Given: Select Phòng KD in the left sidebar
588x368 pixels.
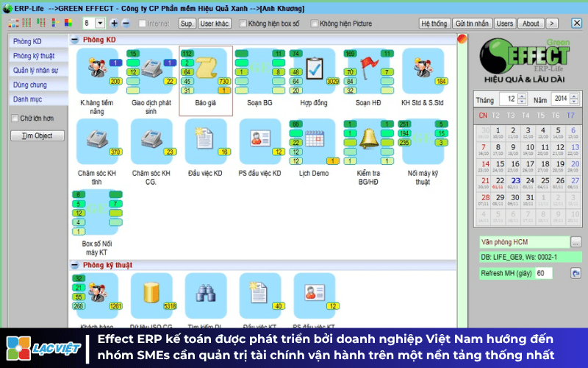Looking at the screenshot, I should tap(38, 41).
